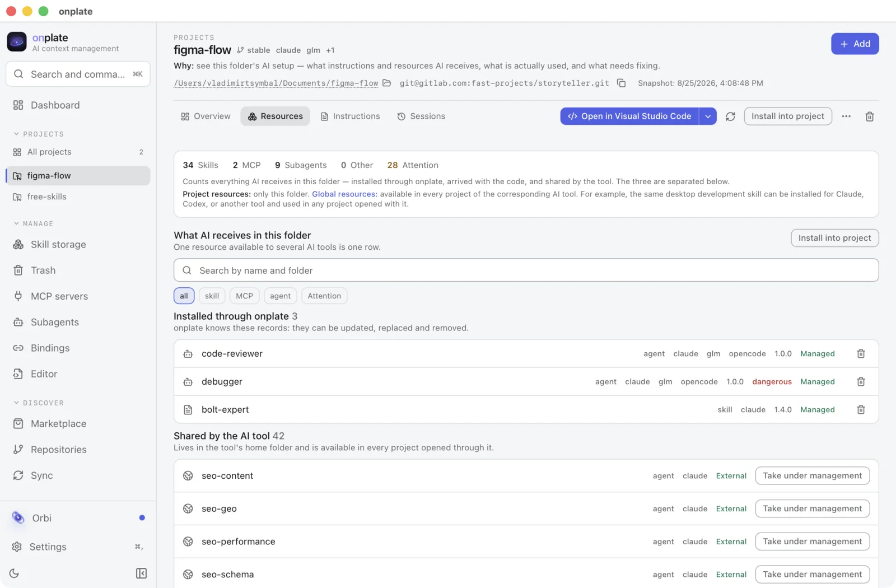The image size is (896, 588).
Task: Focus Search by name and folder field
Action: pos(526,270)
